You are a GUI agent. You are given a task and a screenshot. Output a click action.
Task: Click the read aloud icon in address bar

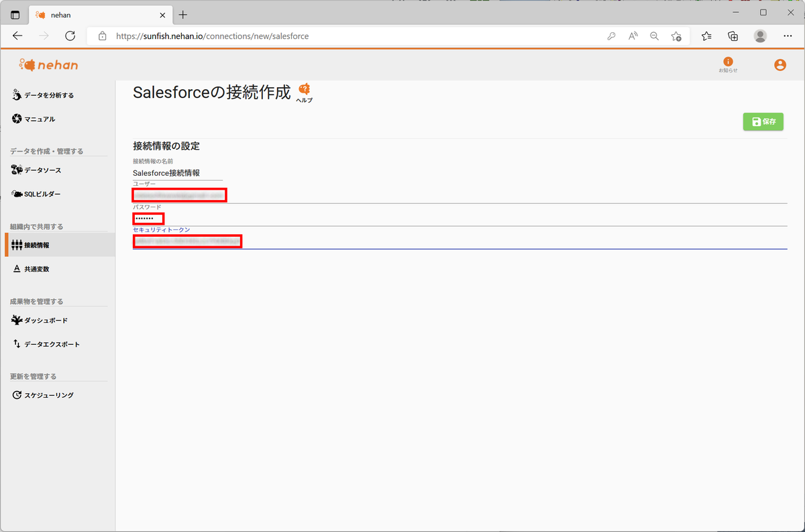633,36
